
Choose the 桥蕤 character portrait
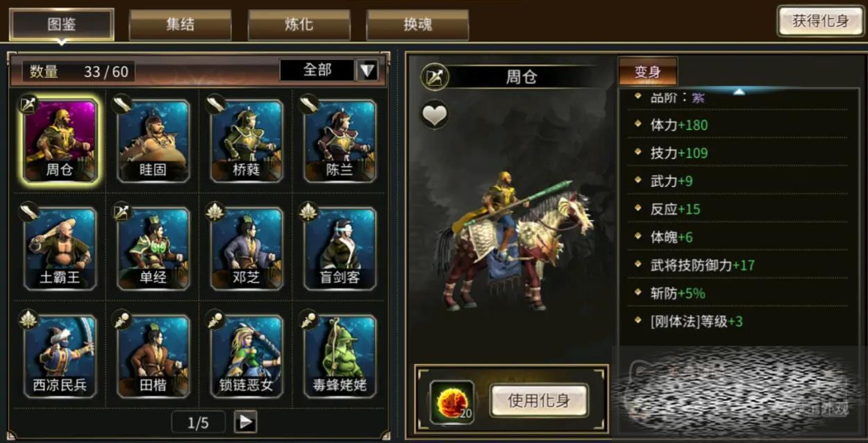247,140
